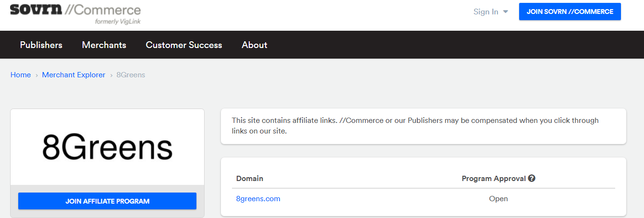Click the Program Approval help question mark icon

(532, 178)
